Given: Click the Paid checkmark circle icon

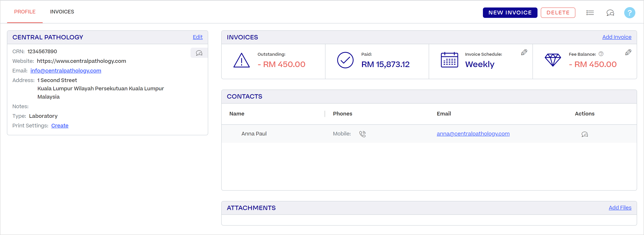Looking at the screenshot, I should click(345, 60).
